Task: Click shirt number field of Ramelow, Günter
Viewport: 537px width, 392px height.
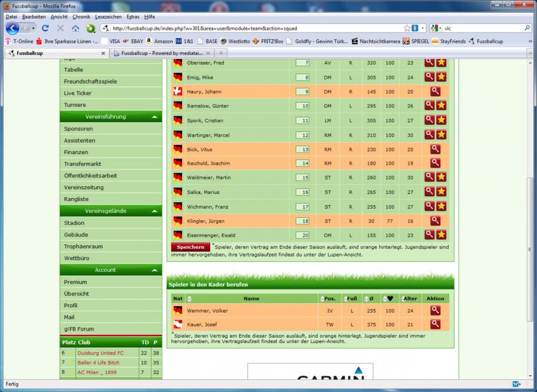Action: point(303,106)
